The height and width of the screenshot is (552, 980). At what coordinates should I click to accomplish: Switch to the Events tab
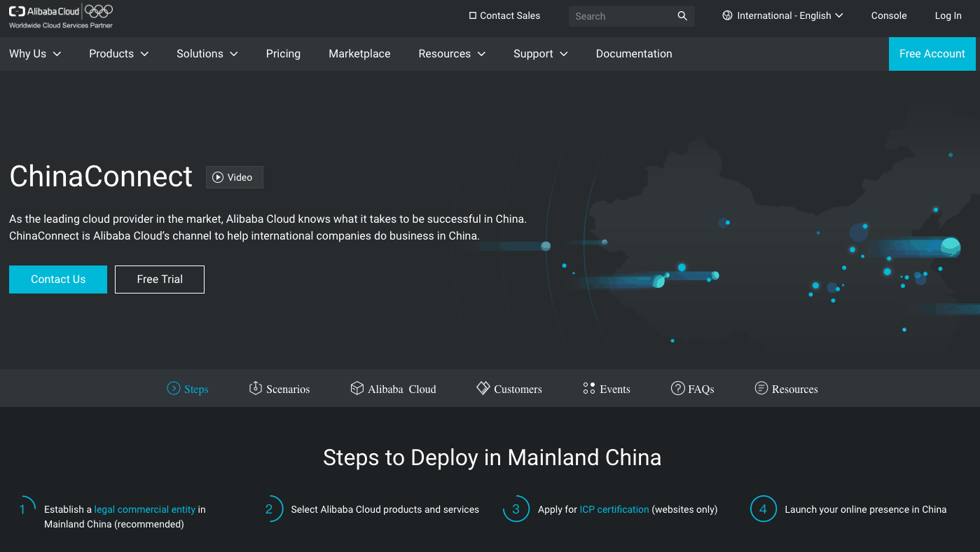[607, 389]
